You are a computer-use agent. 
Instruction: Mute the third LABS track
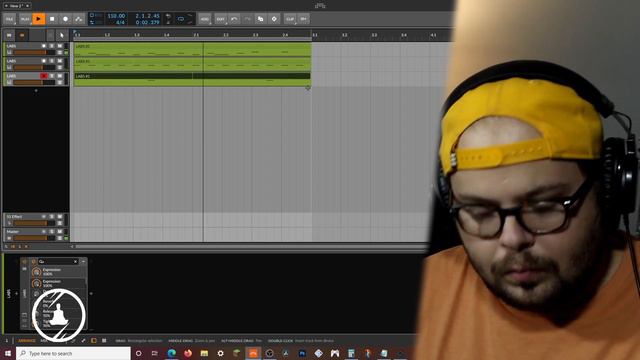[x=60, y=76]
